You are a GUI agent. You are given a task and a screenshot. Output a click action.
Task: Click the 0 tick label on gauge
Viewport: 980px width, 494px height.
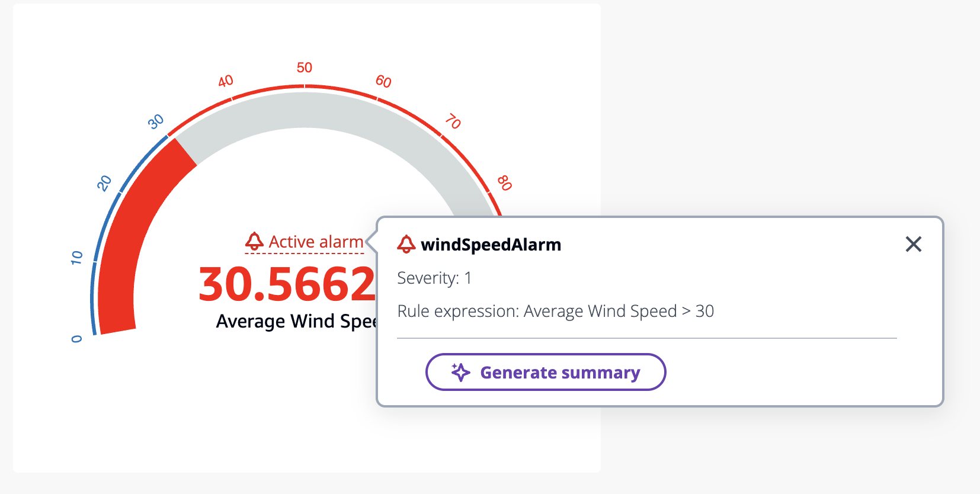tap(76, 339)
